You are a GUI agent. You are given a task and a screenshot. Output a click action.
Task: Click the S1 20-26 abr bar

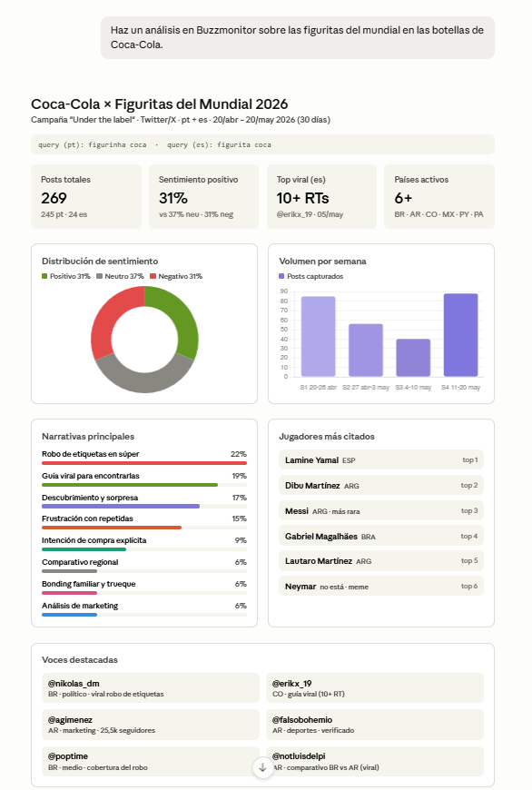click(319, 337)
